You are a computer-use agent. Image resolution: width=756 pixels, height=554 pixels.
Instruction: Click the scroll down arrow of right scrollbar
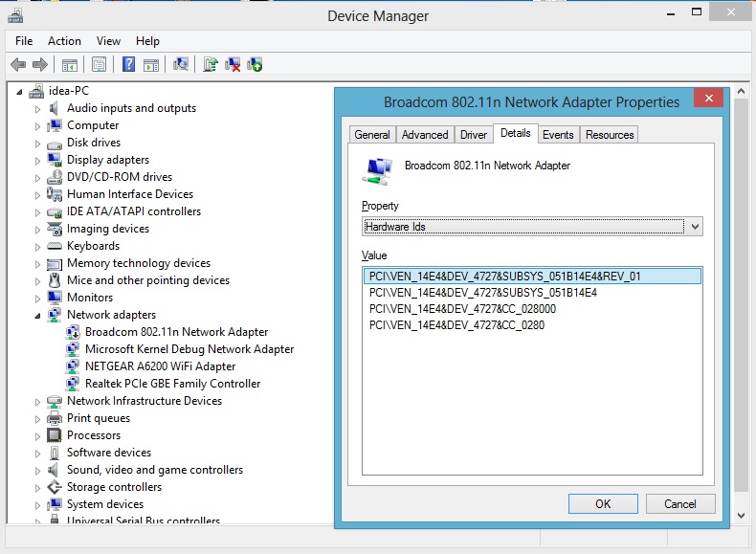(x=742, y=515)
